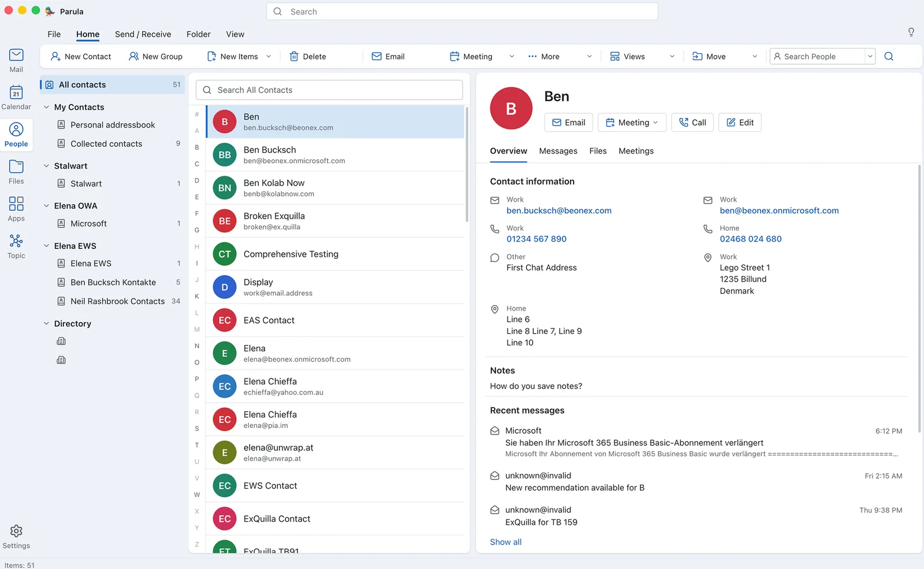Open the Topic section in sidebar
This screenshot has width=924, height=569.
click(x=16, y=247)
